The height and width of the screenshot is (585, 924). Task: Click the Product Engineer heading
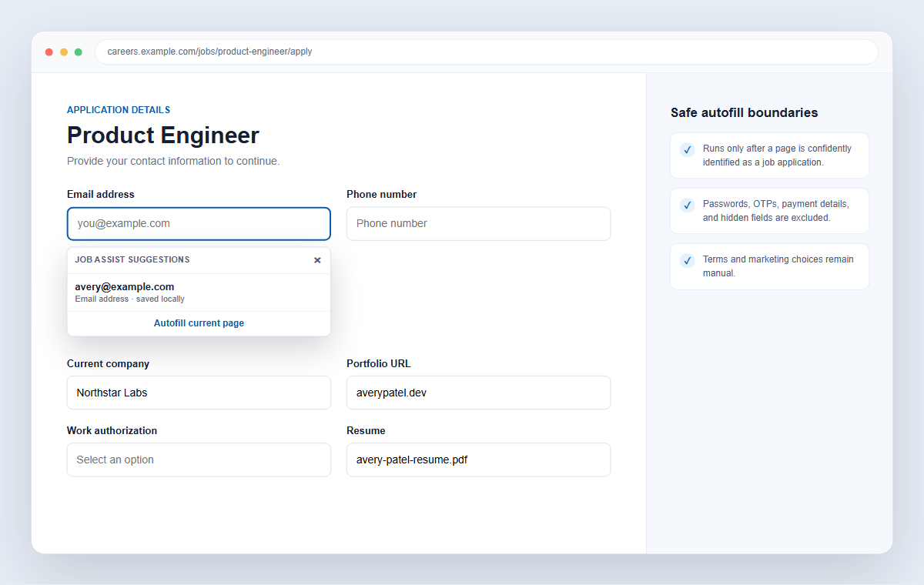(163, 135)
